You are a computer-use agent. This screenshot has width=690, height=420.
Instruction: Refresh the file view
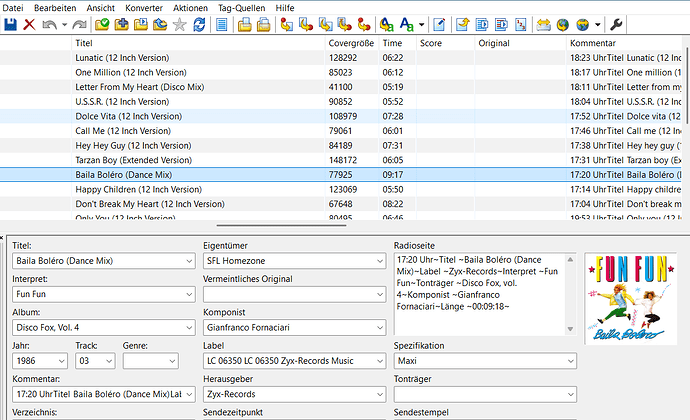(199, 25)
